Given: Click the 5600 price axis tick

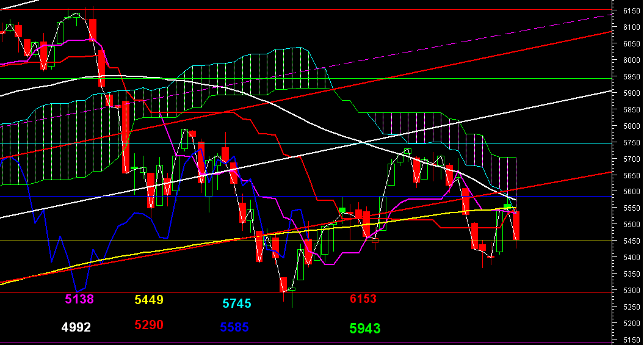Looking at the screenshot, I should tap(632, 191).
